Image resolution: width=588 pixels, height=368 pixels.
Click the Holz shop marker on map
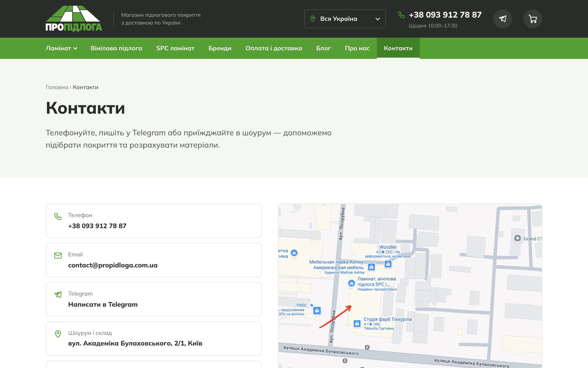pos(317,310)
